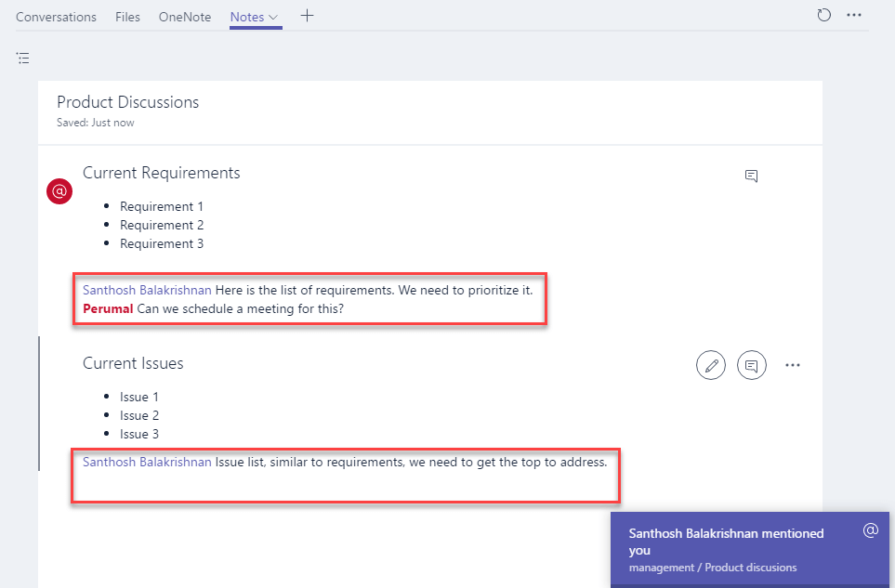Toggle the notes outline list icon
Image resolution: width=895 pixels, height=588 pixels.
[x=23, y=59]
